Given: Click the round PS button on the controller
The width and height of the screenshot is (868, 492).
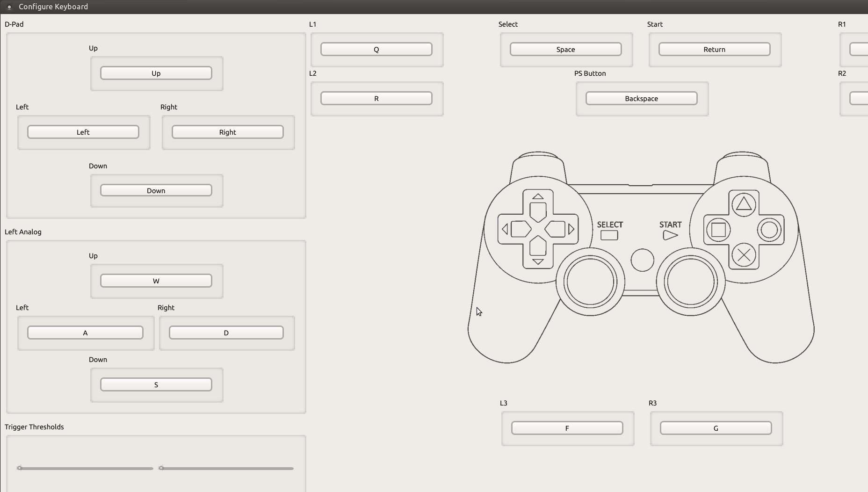Looking at the screenshot, I should 642,260.
